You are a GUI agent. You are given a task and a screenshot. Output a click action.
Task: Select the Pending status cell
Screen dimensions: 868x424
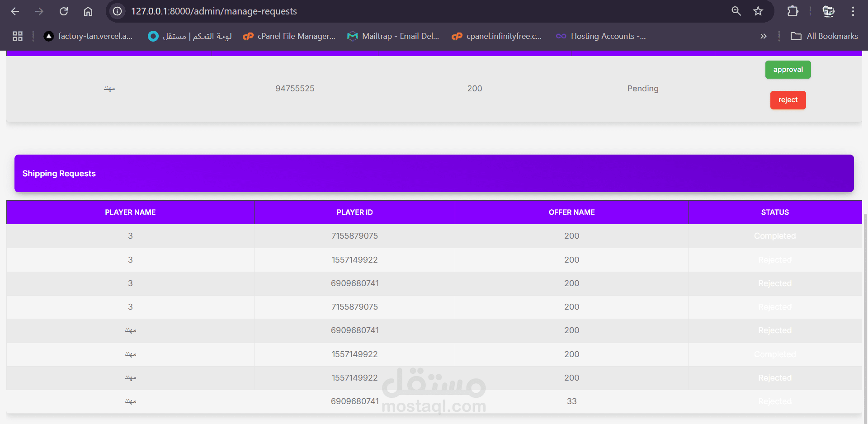coord(643,89)
